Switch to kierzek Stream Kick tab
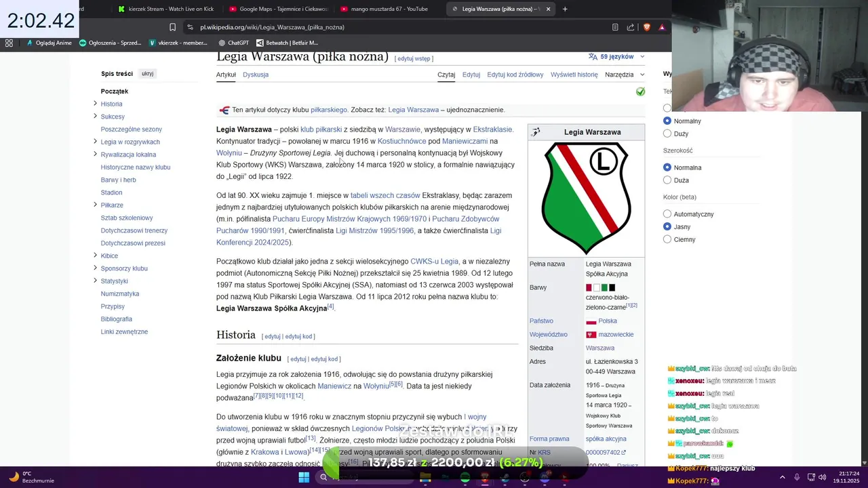The image size is (868, 488). click(x=166, y=9)
